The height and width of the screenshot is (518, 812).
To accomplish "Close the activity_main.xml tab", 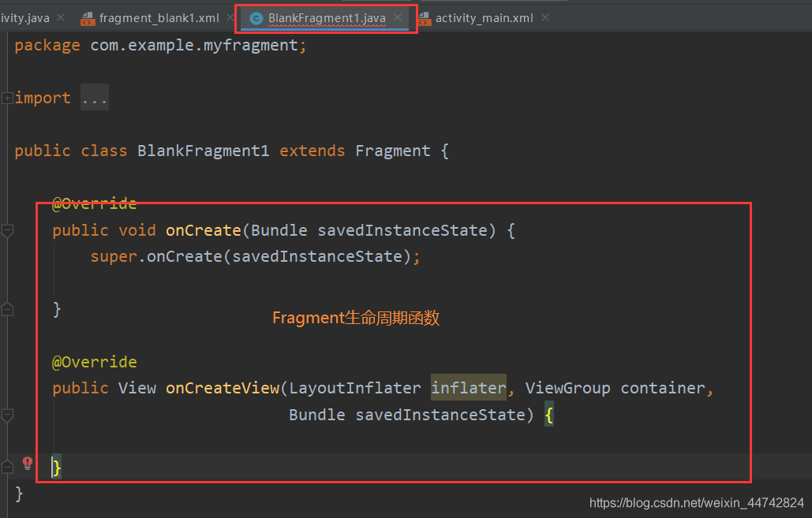I will coord(544,17).
